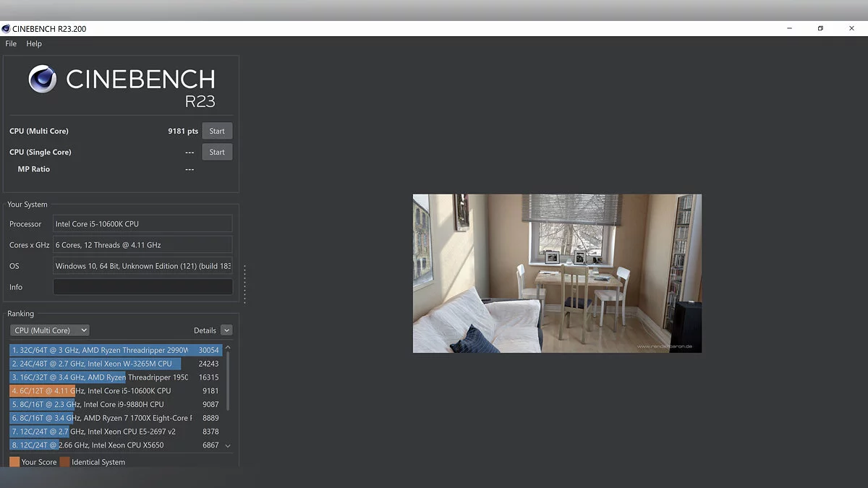
Task: Open the File menu
Action: tap(11, 43)
